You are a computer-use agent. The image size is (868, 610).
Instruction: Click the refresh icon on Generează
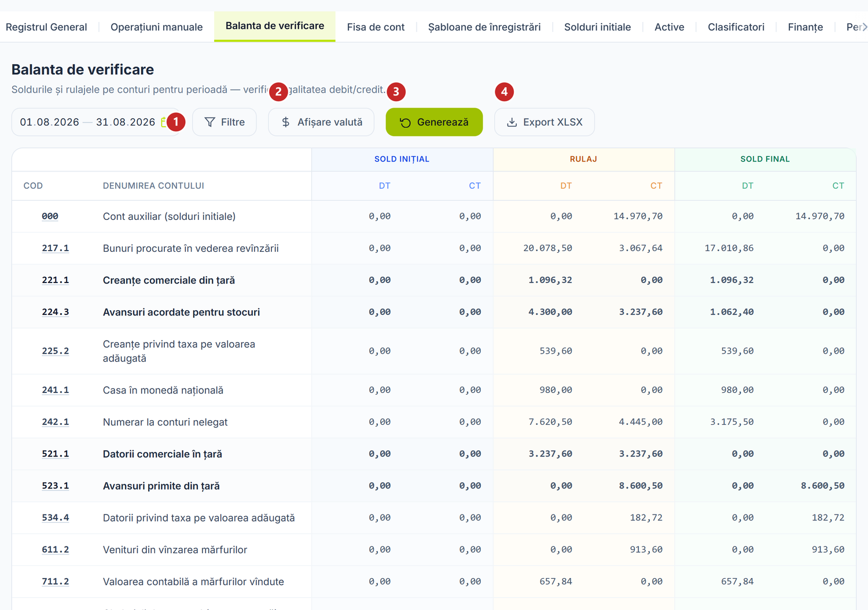point(405,122)
